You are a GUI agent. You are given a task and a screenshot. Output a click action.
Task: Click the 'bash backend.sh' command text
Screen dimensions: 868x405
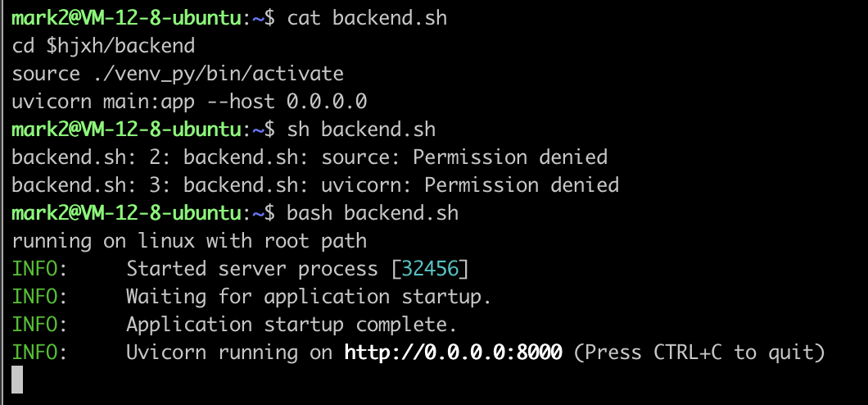coord(373,213)
